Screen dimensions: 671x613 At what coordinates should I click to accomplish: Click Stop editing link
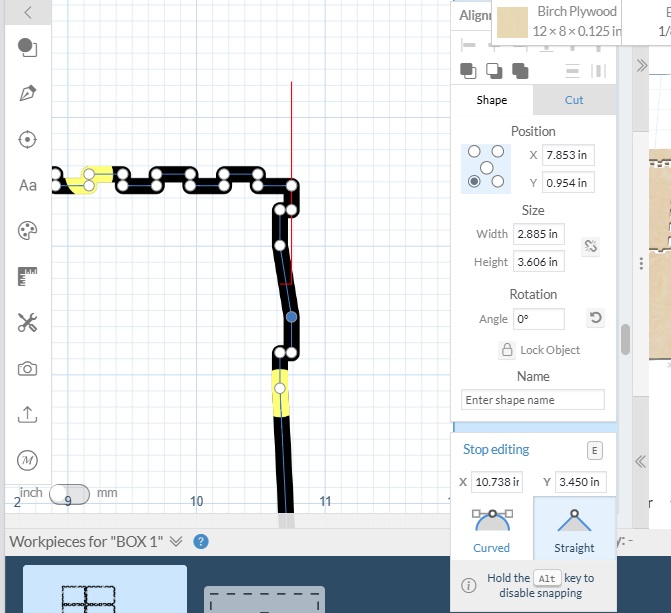[x=496, y=450]
